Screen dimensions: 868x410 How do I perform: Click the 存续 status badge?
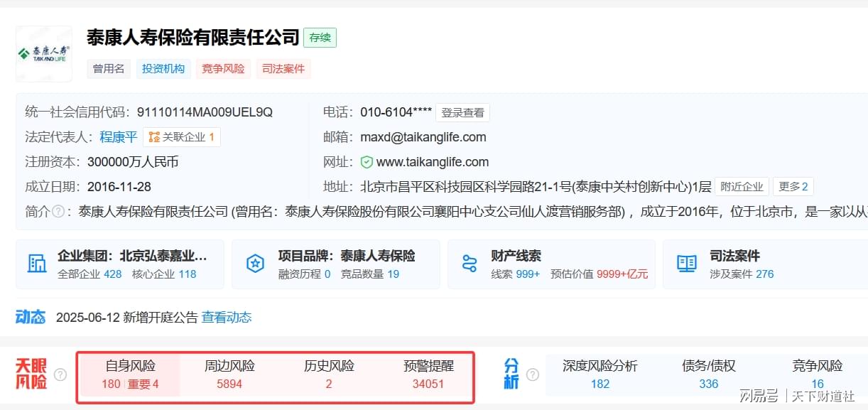[x=320, y=38]
